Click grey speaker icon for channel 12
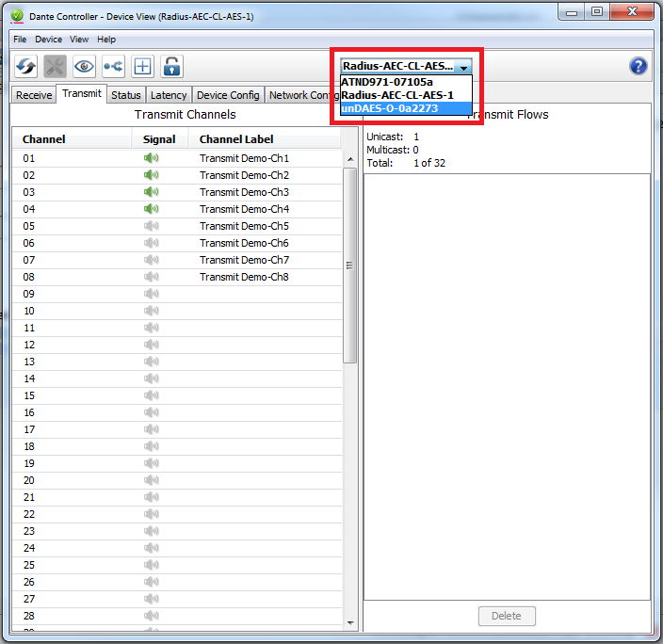Screen dimensions: 663x644 tap(151, 345)
